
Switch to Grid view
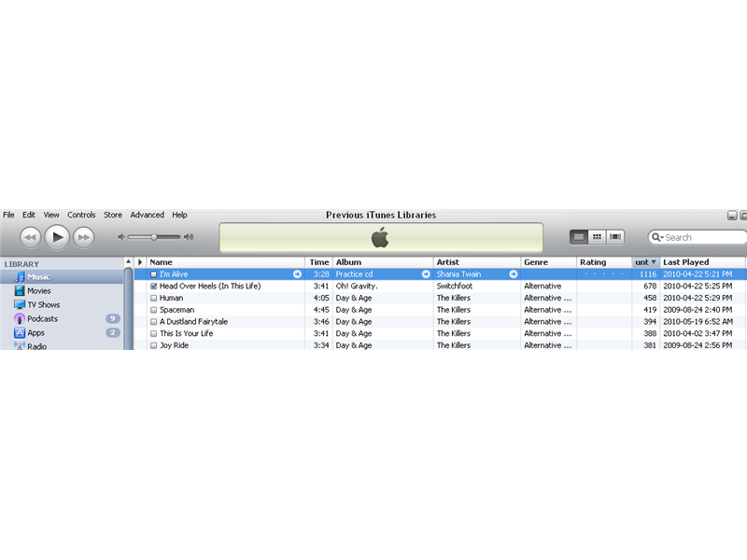tap(596, 236)
